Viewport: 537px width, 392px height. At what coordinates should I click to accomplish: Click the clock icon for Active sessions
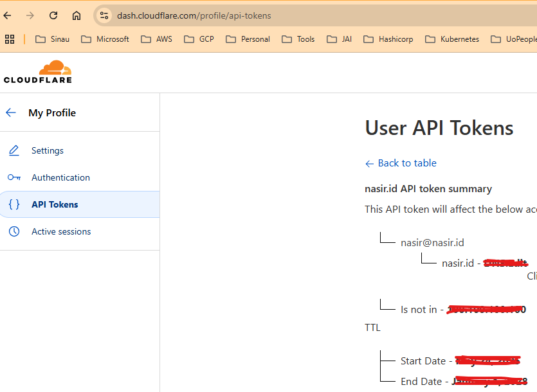click(14, 231)
